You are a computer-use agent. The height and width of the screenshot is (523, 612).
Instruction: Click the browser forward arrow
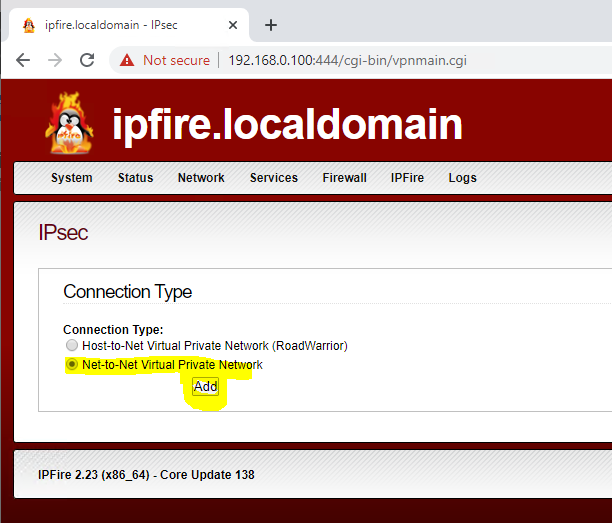[x=55, y=60]
